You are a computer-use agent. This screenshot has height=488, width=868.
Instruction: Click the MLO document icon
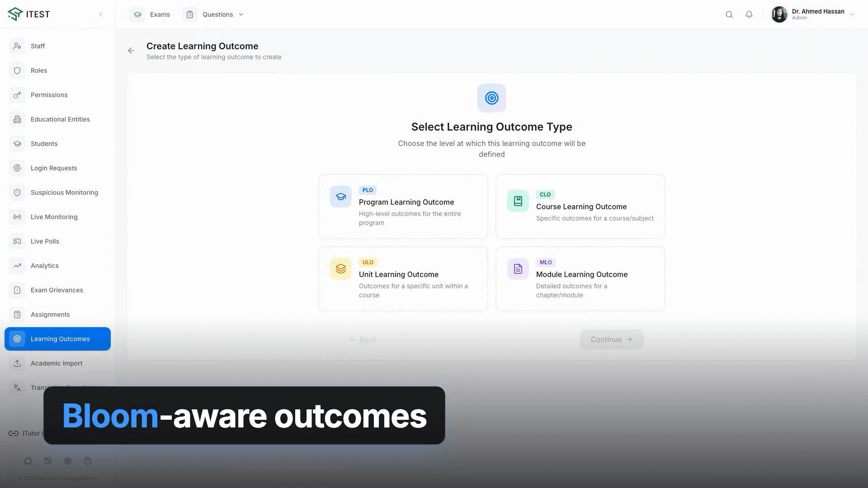[x=518, y=269]
